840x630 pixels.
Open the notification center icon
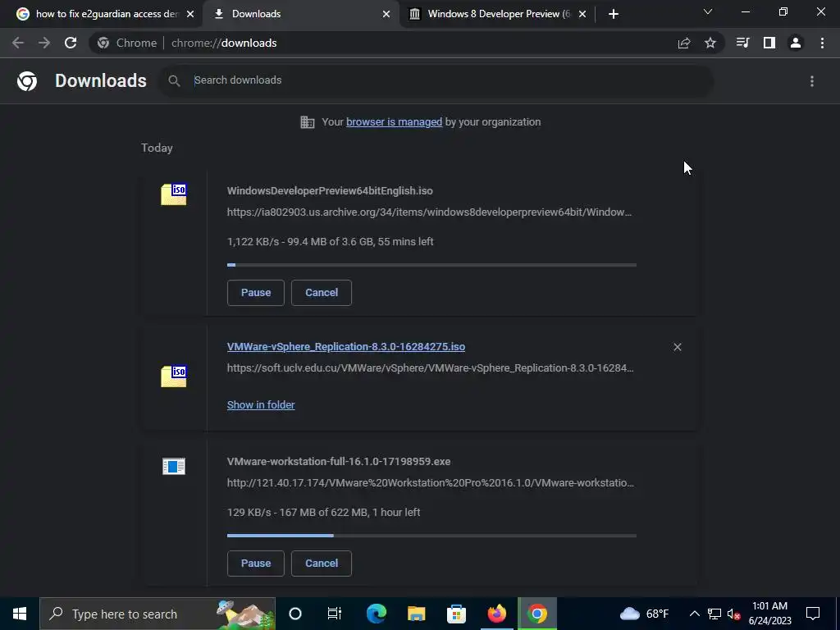coord(813,614)
